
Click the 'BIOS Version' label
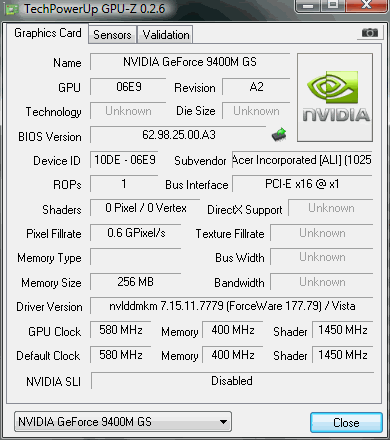pyautogui.click(x=50, y=137)
